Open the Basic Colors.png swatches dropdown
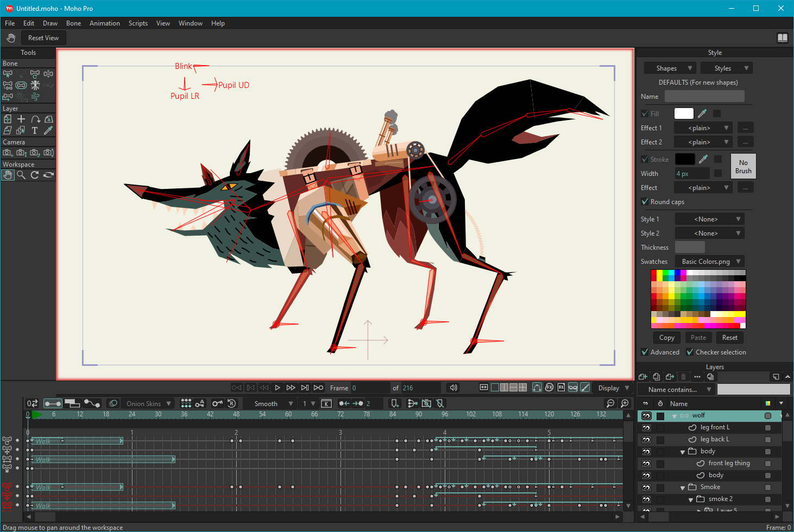794x532 pixels. click(709, 261)
